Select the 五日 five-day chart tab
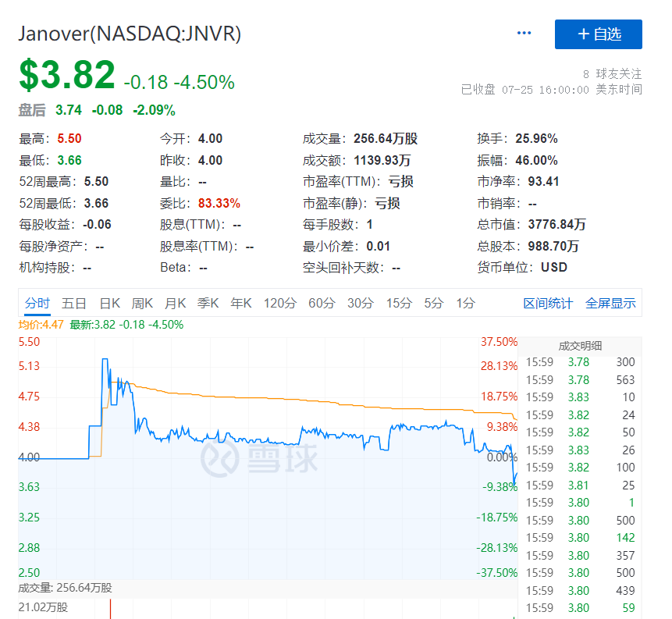The width and height of the screenshot is (672, 619). pos(74,304)
